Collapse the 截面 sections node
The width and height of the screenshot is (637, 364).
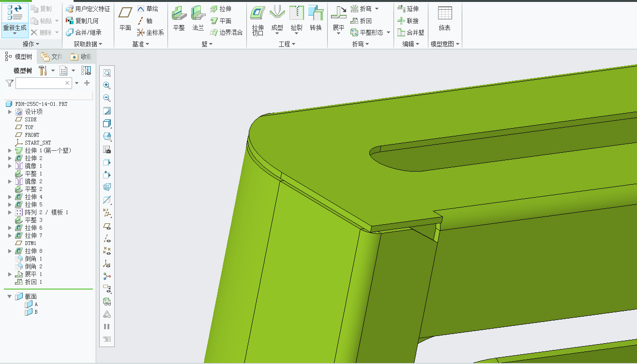pos(10,296)
